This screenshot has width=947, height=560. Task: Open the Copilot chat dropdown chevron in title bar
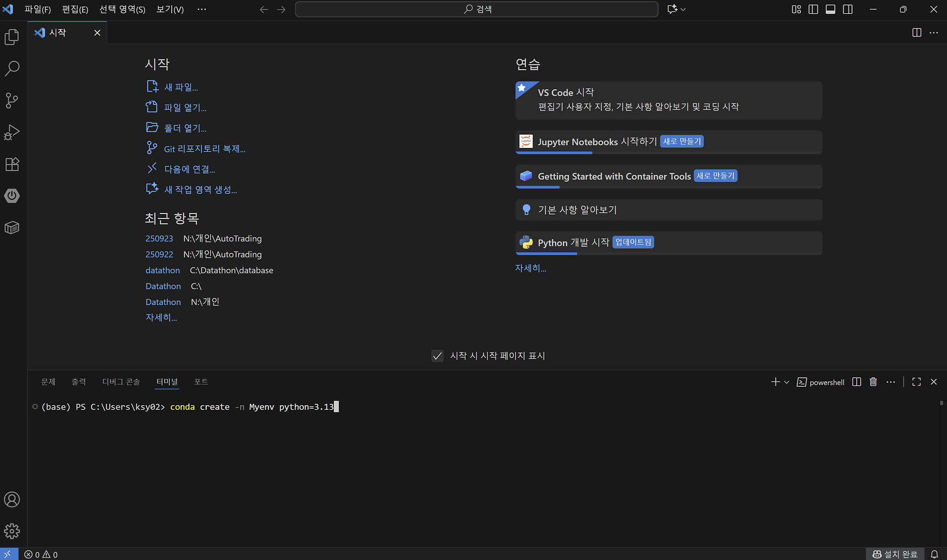683,9
